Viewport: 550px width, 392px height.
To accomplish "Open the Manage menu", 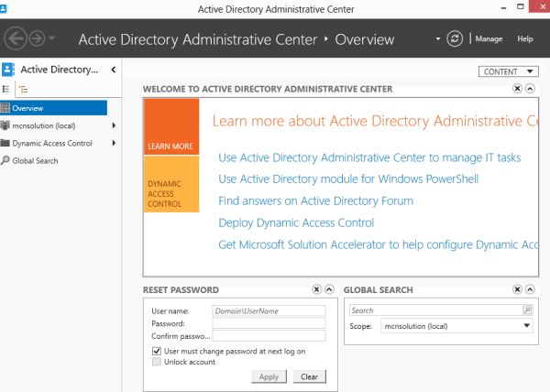I will [489, 39].
